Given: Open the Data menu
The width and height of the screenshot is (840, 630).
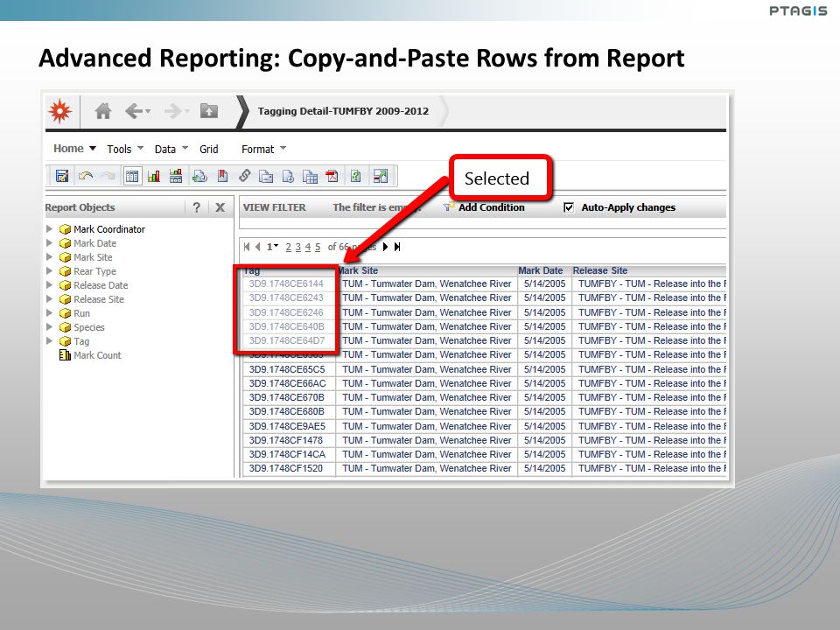Looking at the screenshot, I should 171,149.
